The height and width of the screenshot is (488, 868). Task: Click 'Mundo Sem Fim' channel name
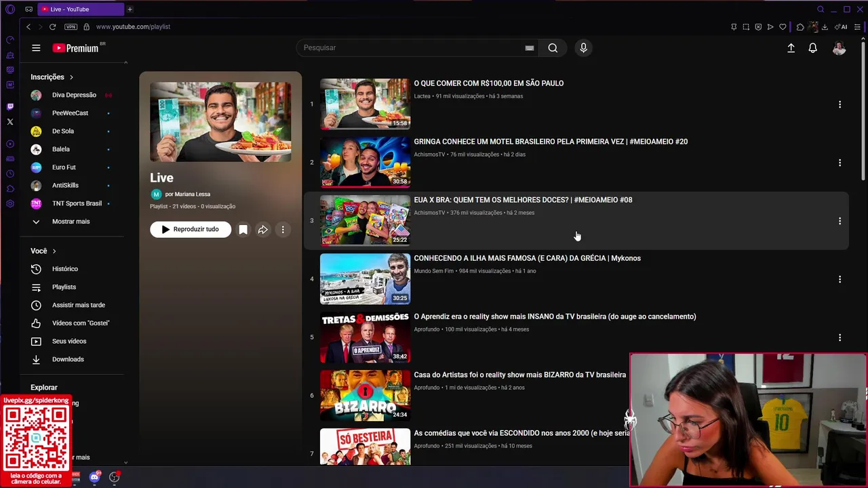click(x=433, y=271)
